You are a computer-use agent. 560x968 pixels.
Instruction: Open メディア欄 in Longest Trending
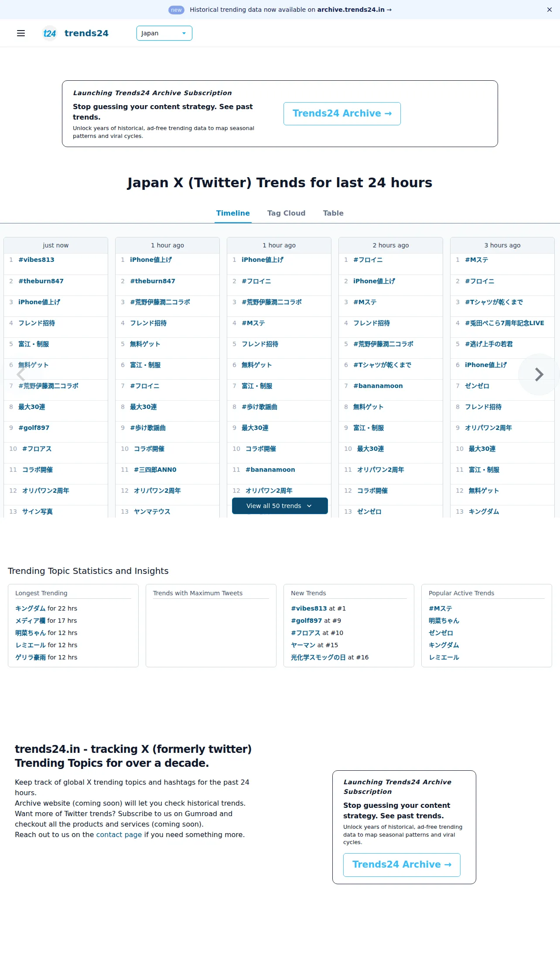[31, 621]
